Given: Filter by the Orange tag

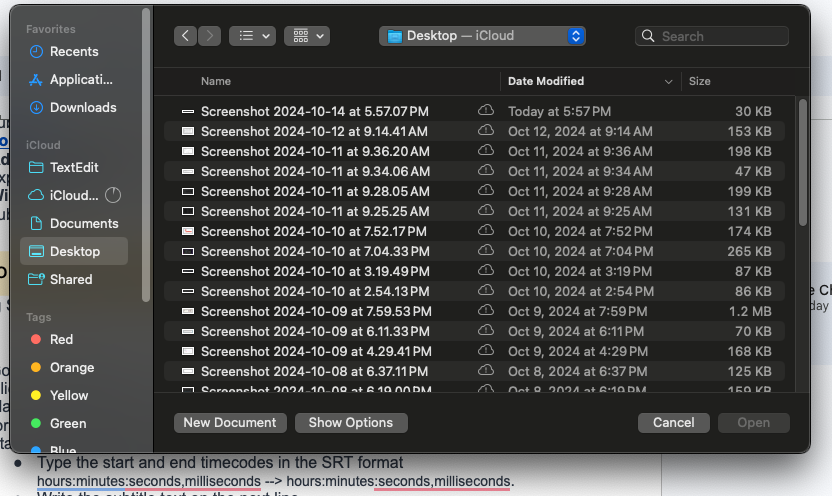Looking at the screenshot, I should [72, 368].
